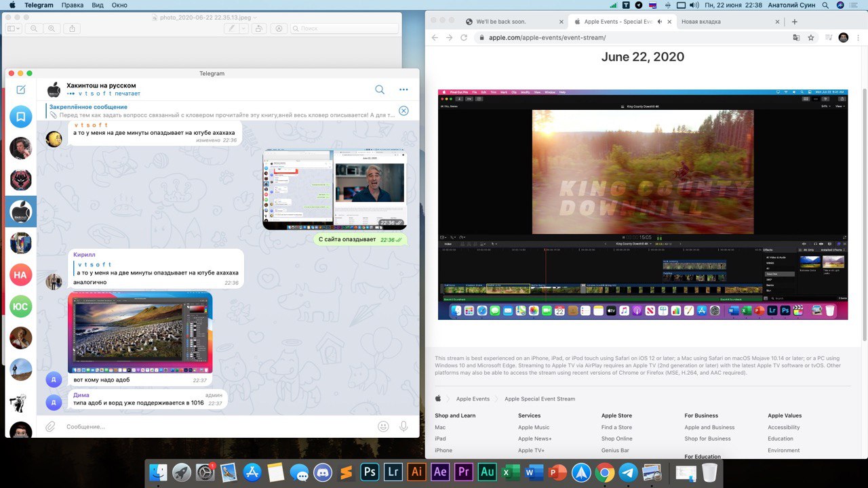Image resolution: width=868 pixels, height=488 pixels.
Task: Open the Окно menu in the menu bar
Action: tap(119, 5)
